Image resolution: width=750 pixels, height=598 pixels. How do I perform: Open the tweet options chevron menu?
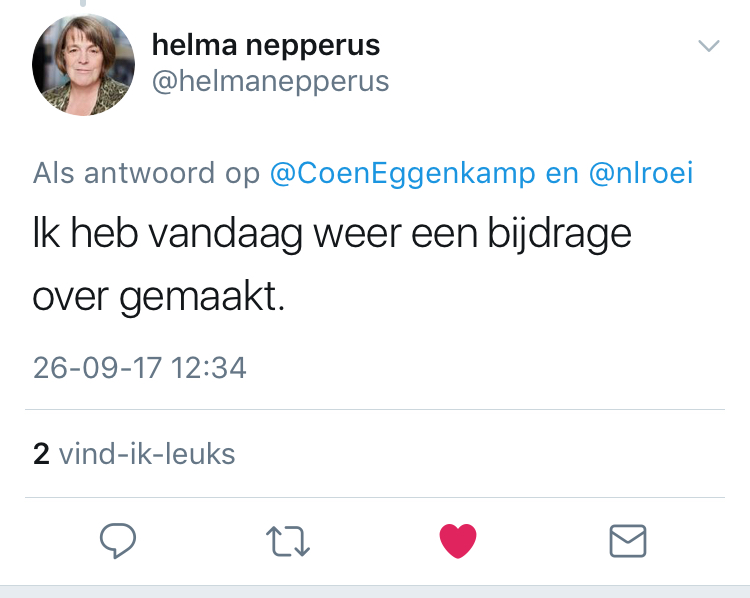(x=708, y=46)
